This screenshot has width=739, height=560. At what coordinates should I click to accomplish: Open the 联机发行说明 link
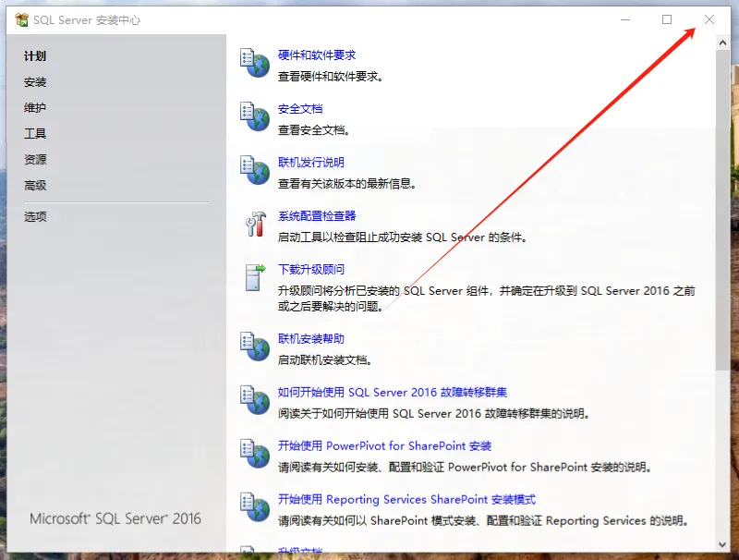(311, 163)
